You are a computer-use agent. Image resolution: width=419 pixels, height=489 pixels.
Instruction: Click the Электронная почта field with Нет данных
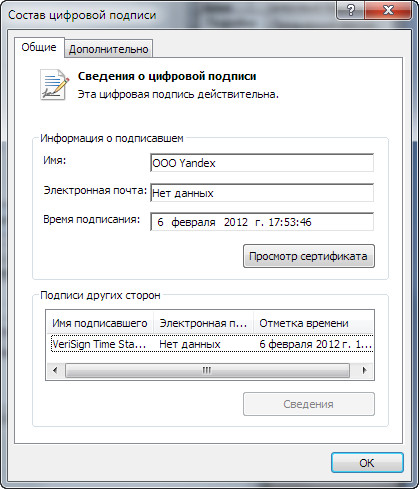[262, 193]
